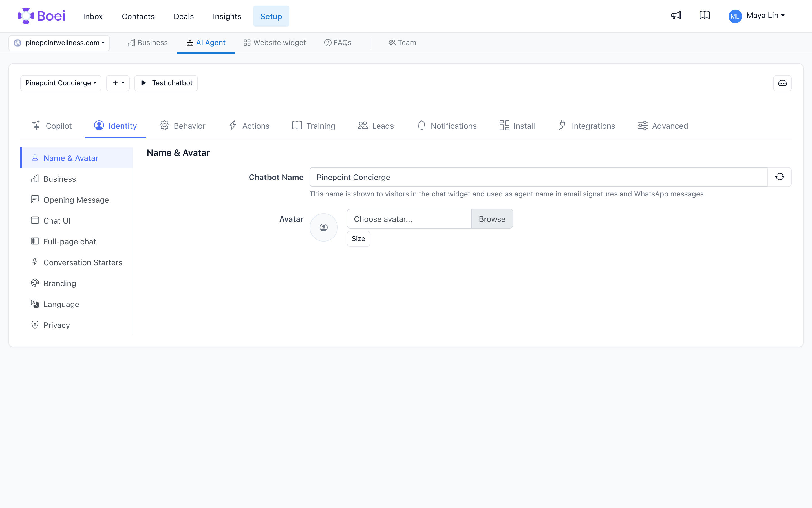
Task: Open the Team sub-tab
Action: tap(402, 43)
